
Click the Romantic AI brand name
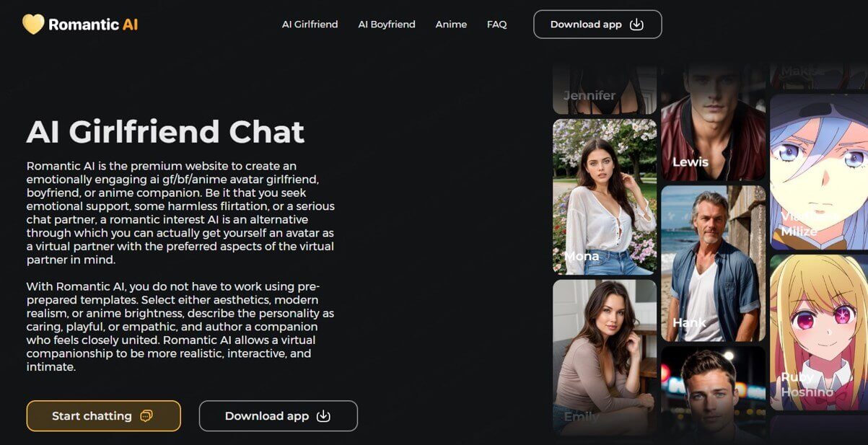(x=93, y=25)
